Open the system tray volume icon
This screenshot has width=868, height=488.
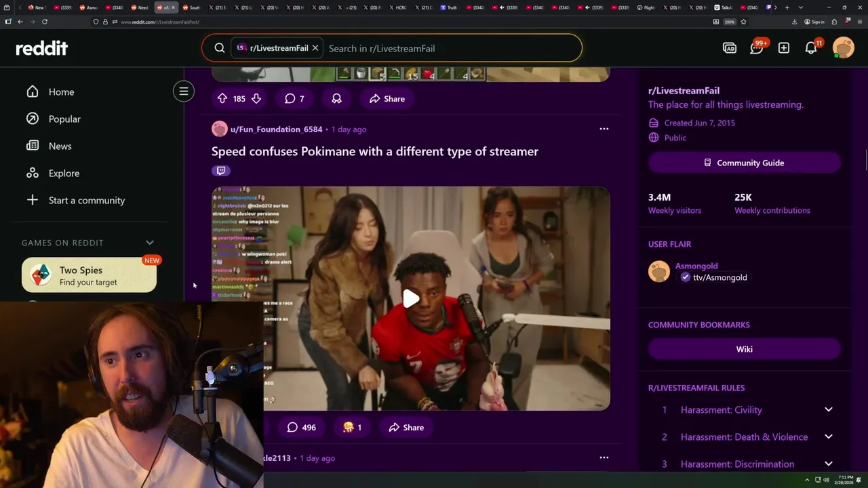826,480
